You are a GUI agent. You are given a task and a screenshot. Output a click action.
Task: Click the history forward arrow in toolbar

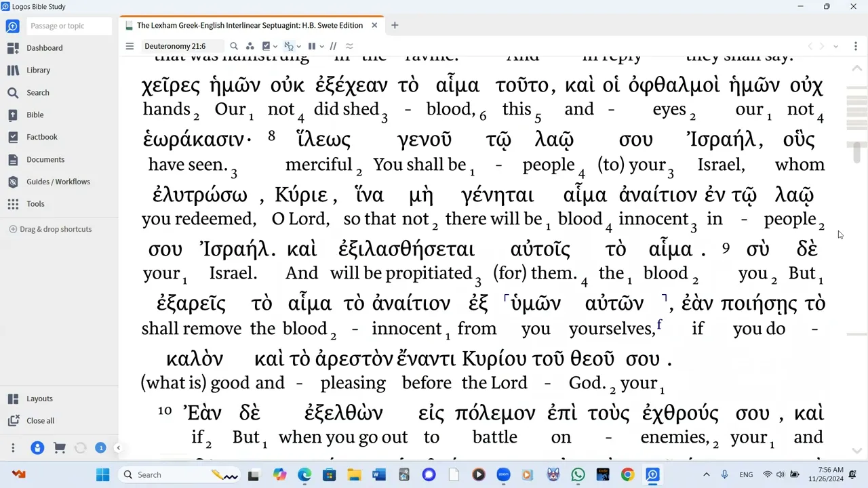pos(822,46)
